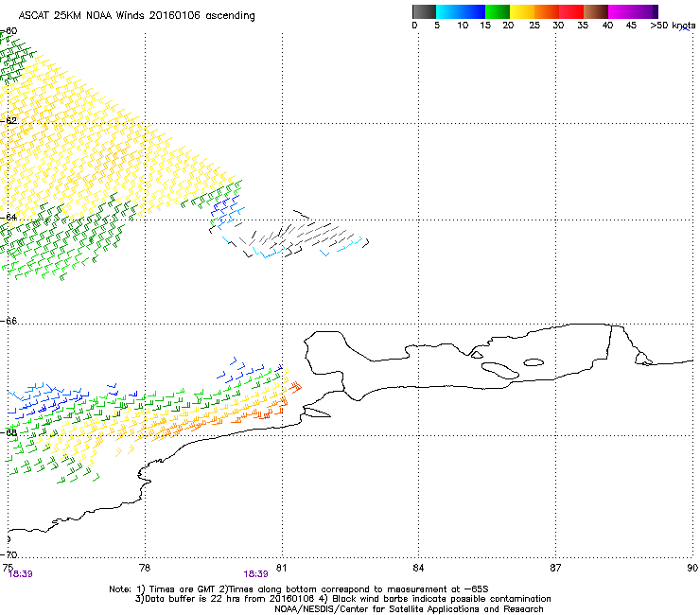This screenshot has width=700, height=615.
Task: Click the "25" label under the color bar
Action: point(534,26)
